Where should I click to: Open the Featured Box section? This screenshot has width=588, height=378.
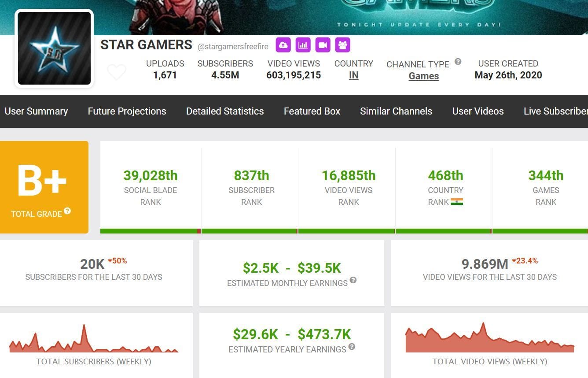tap(312, 111)
